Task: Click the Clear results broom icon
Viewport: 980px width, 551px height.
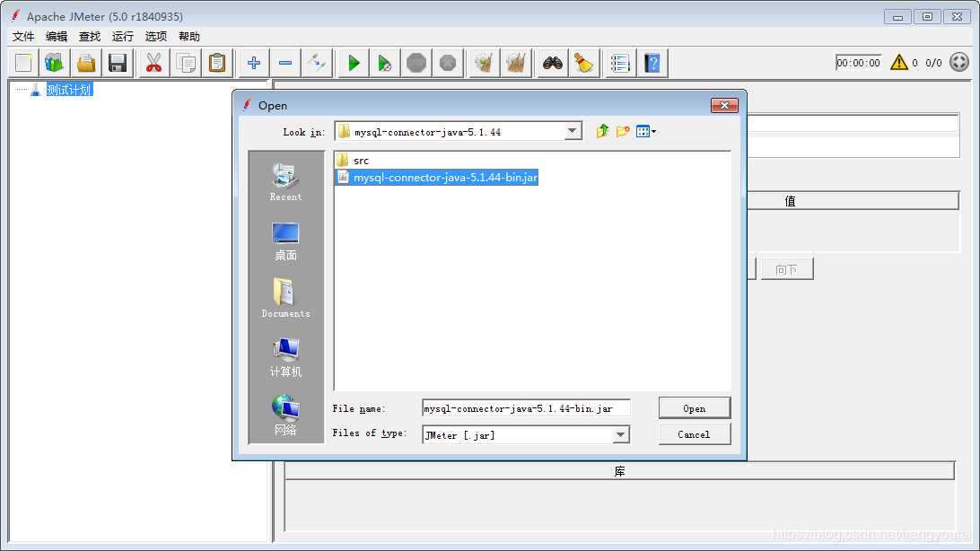Action: point(484,63)
